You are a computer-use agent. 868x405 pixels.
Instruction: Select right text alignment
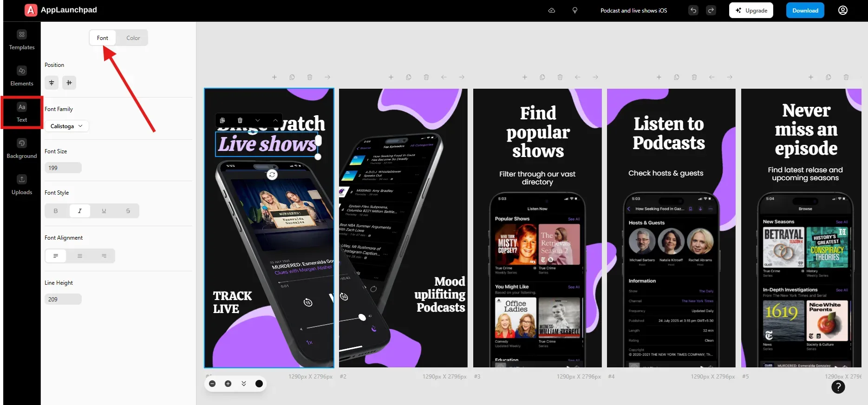pos(104,256)
